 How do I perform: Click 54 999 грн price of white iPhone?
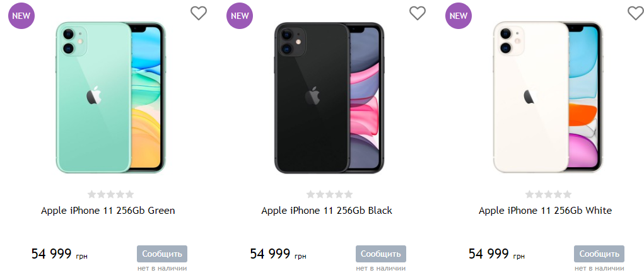(x=496, y=254)
